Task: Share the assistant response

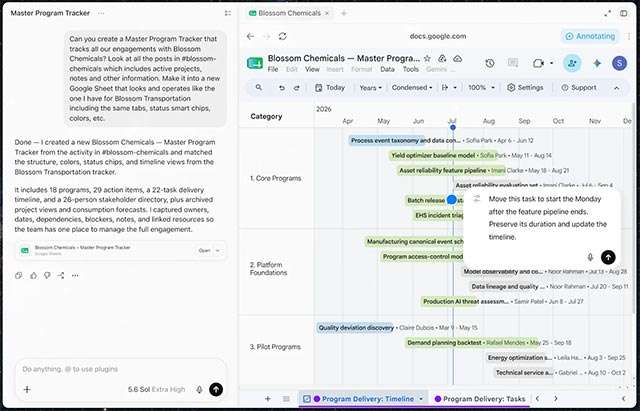Action: [x=61, y=275]
